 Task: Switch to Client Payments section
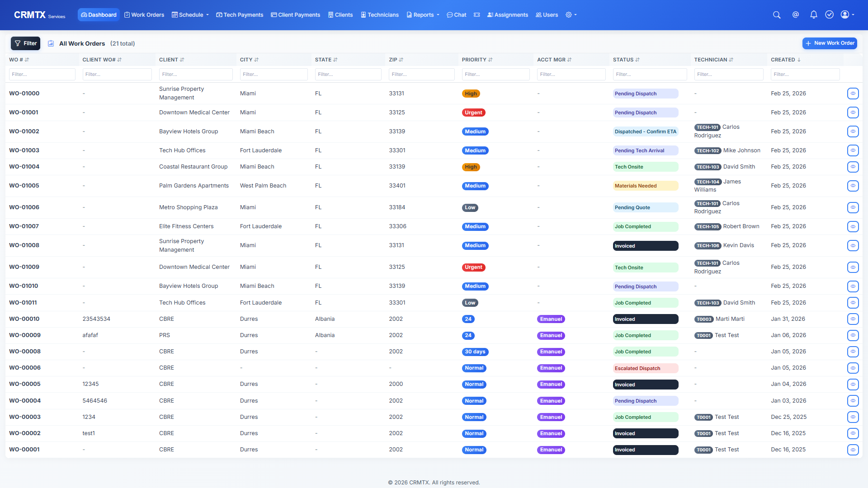click(x=295, y=15)
